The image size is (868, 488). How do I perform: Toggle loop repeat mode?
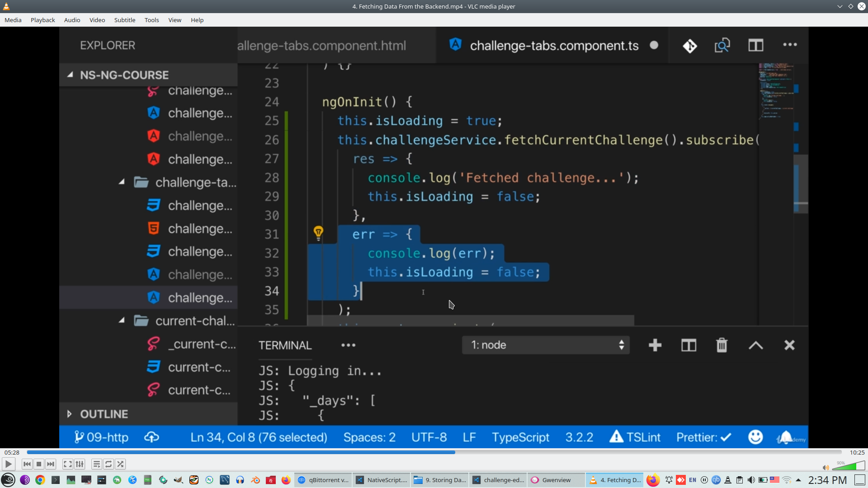pyautogui.click(x=108, y=464)
